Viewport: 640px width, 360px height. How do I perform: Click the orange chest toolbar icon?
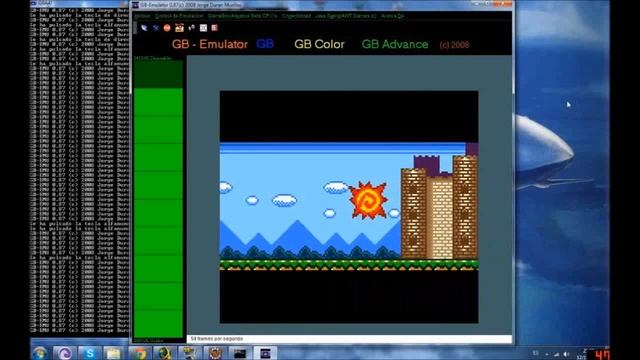point(179,28)
